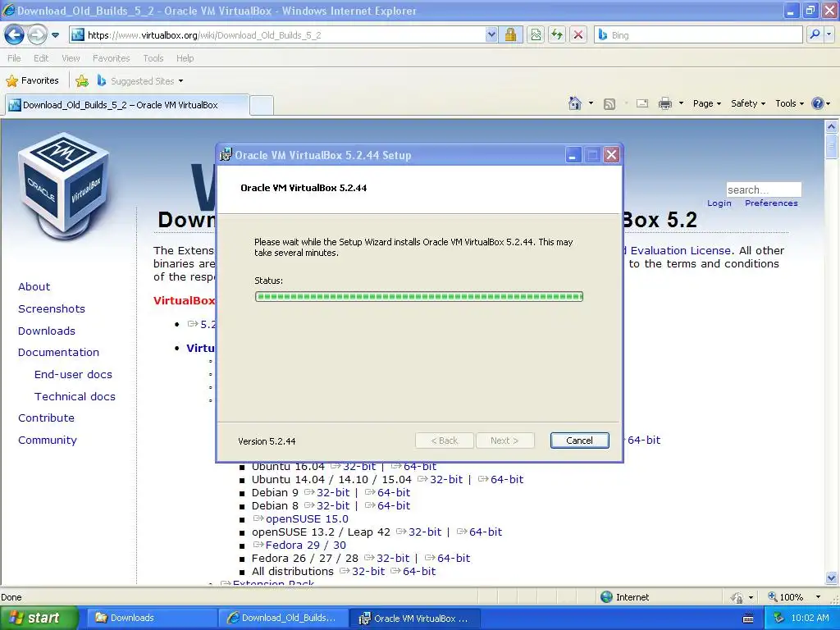Open the Community sidebar link
Screen dimensions: 840x630
click(48, 440)
